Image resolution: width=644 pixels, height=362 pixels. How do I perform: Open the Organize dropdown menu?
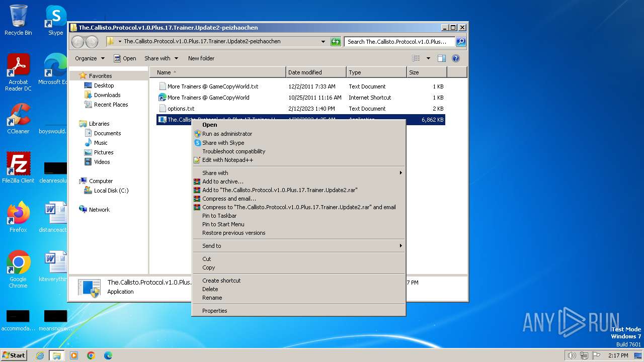[90, 58]
